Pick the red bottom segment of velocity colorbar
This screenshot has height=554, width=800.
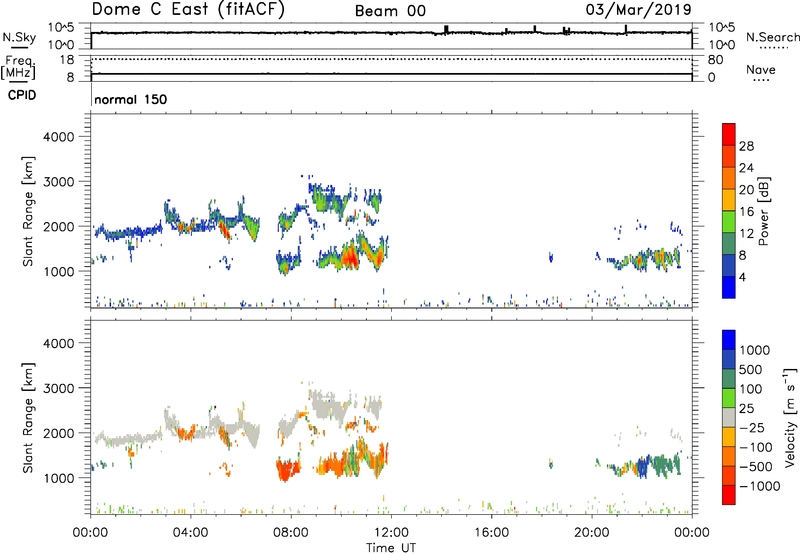click(729, 495)
